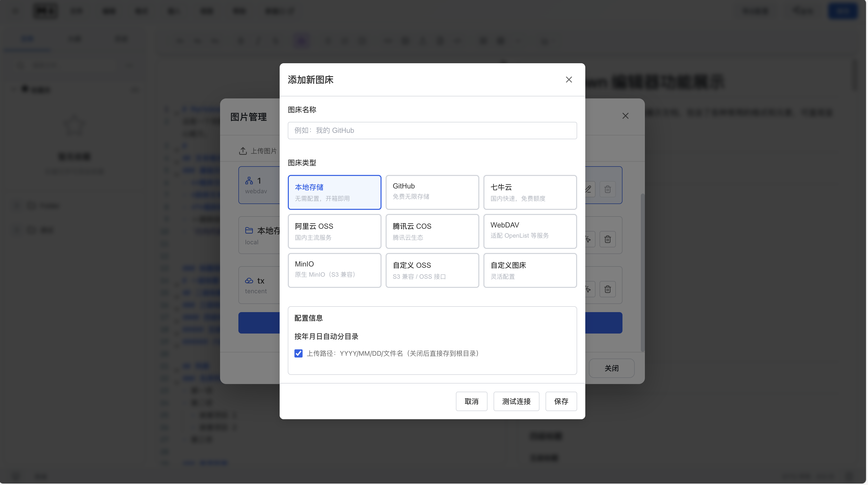Select the GitHub host type
Image resolution: width=868 pixels, height=485 pixels.
[x=432, y=192]
